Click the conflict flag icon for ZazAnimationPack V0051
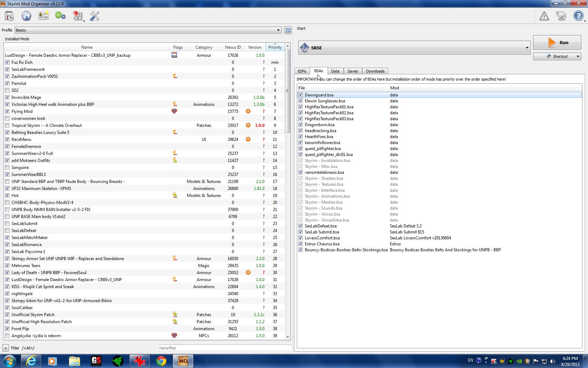 coord(175,76)
